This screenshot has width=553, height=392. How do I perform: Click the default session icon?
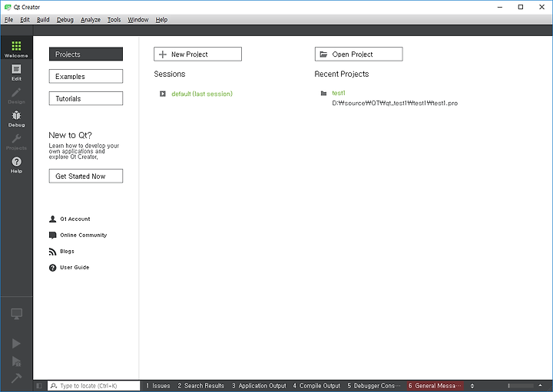(x=163, y=94)
